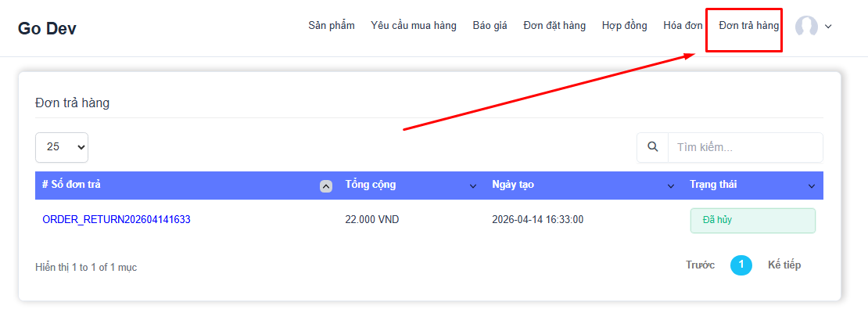Open the Báo giá page
Screen dimensions: 868x335
click(490, 26)
